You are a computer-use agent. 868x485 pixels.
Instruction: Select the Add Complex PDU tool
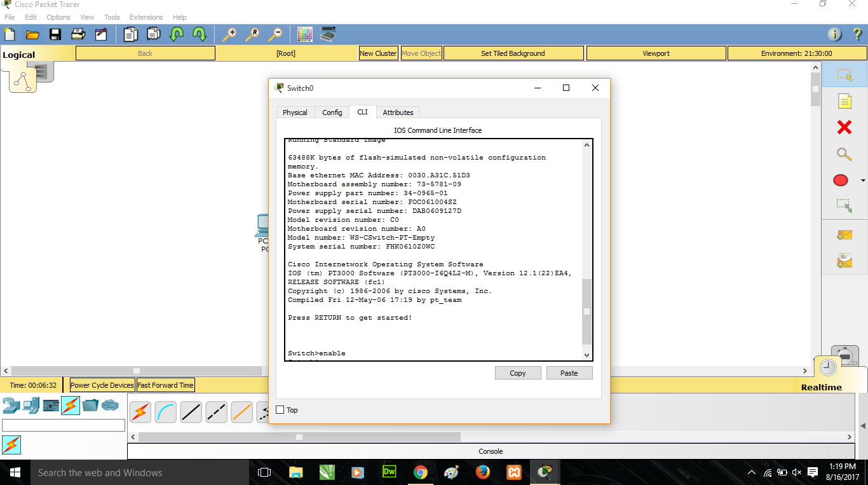[844, 260]
